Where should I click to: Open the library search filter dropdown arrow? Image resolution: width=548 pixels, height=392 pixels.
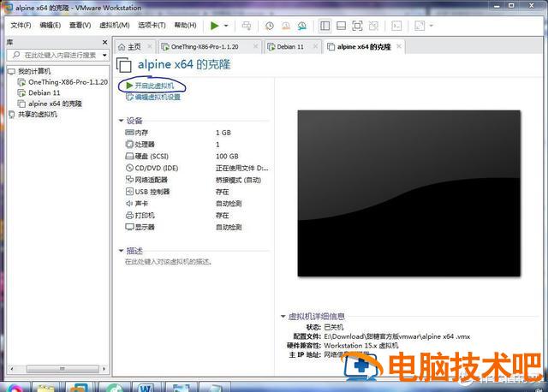(104, 55)
